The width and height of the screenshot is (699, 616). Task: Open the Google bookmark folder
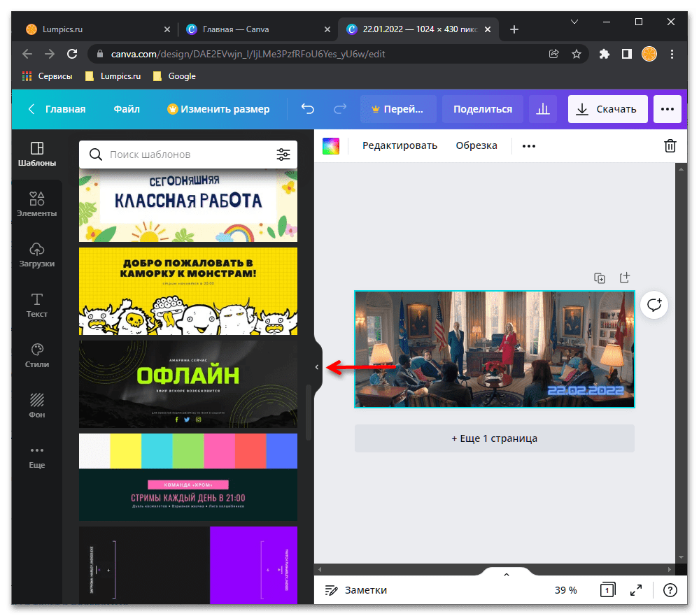coord(174,76)
